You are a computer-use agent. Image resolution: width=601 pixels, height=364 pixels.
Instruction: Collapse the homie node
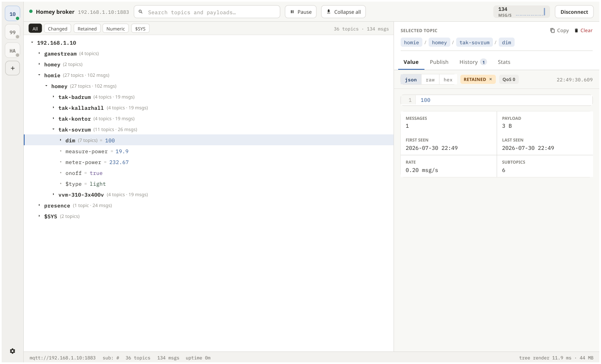(x=39, y=75)
